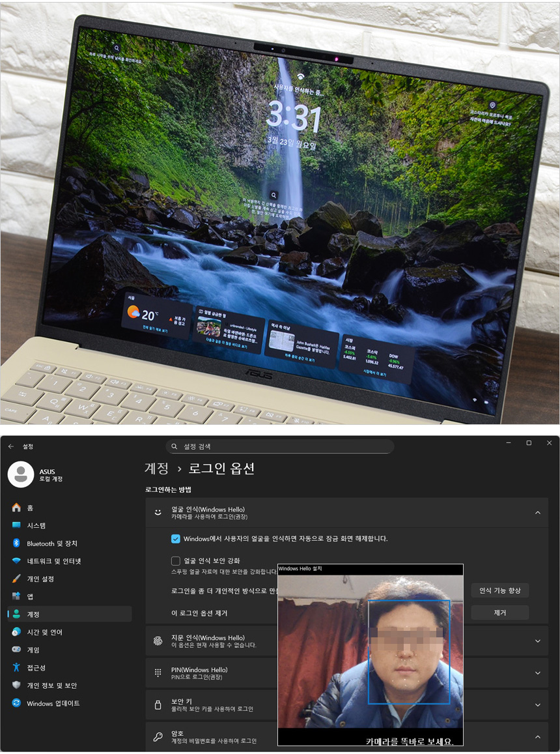
Task: Click the 인식 기능 향상 button
Action: pyautogui.click(x=499, y=590)
